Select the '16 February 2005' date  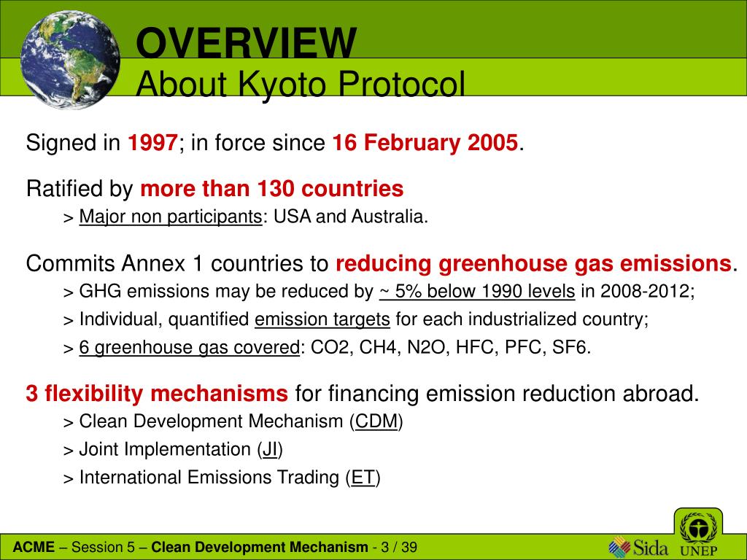click(x=425, y=142)
